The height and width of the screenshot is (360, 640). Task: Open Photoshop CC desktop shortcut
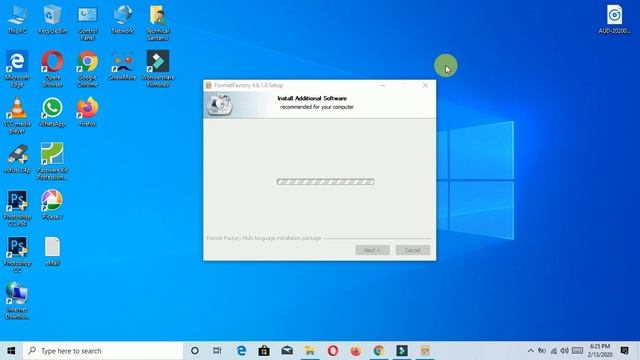(17, 255)
